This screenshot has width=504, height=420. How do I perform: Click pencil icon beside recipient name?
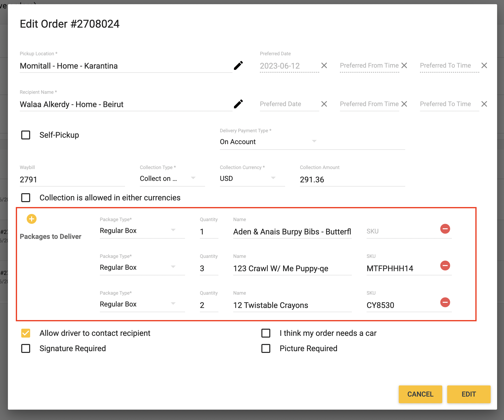point(238,104)
